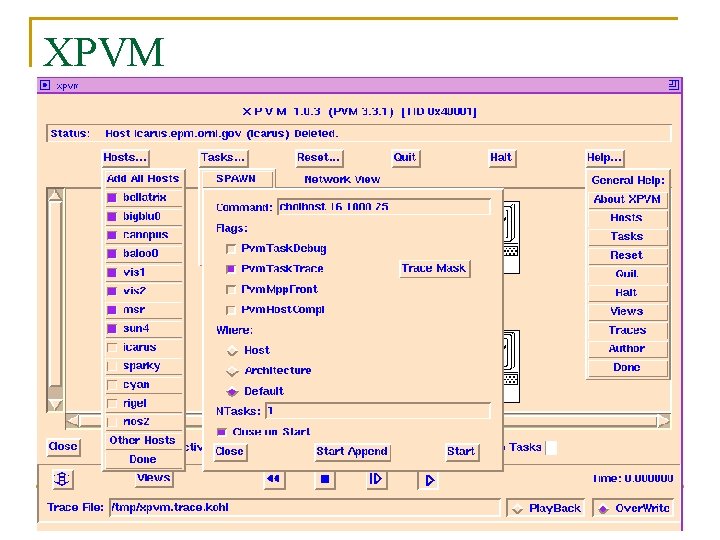Enable the PvmTaskDebug flag
720x540 pixels.
[231, 249]
